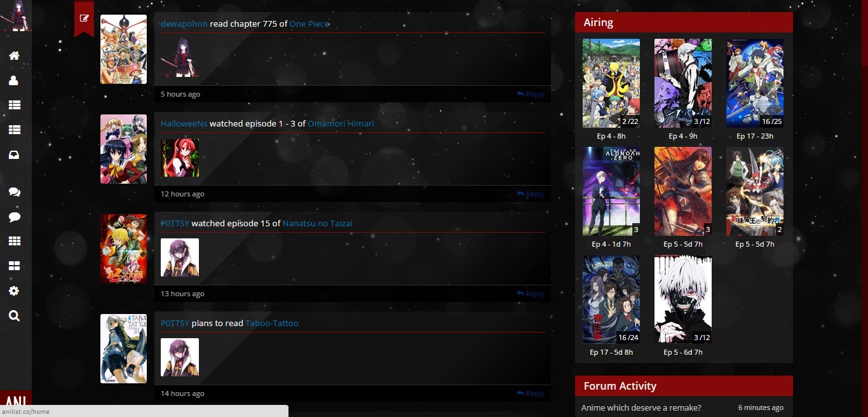Reply to the post from 13 hours ago
Viewport: 868px width, 417px height.
click(531, 294)
